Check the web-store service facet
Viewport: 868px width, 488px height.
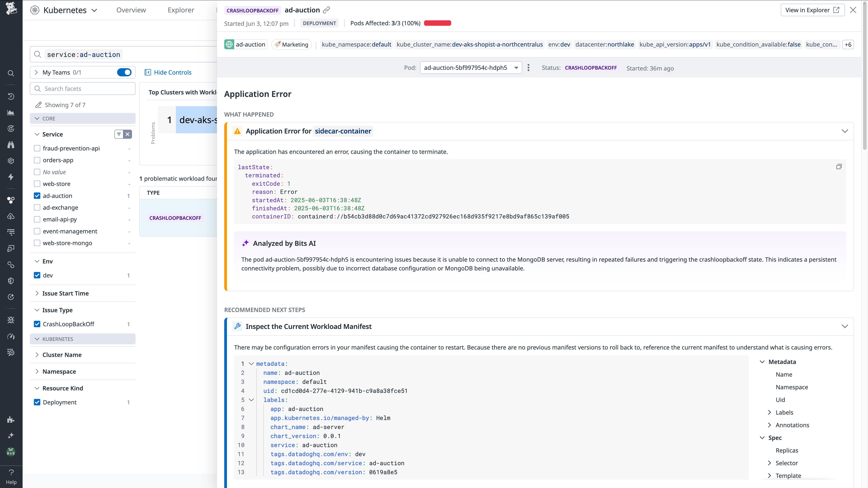tap(37, 183)
